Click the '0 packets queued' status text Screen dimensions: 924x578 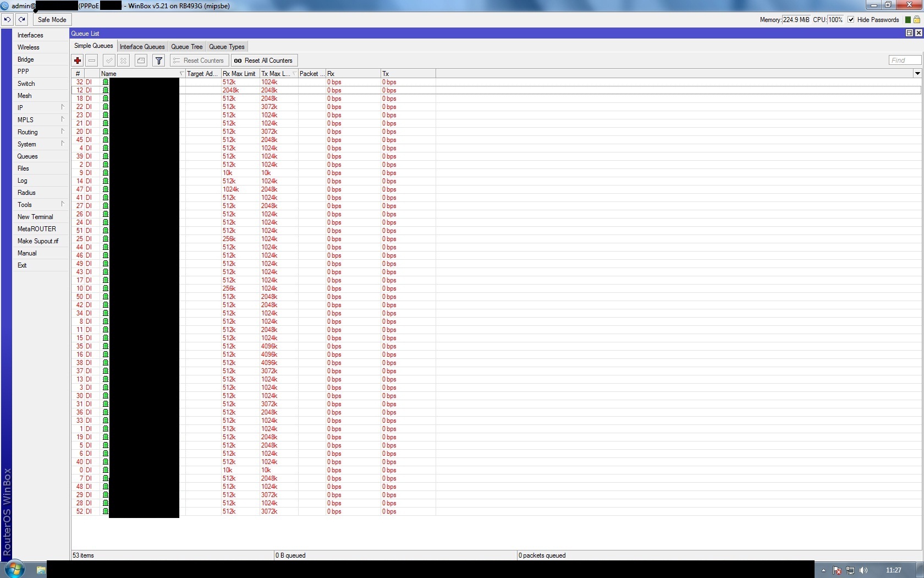coord(542,555)
